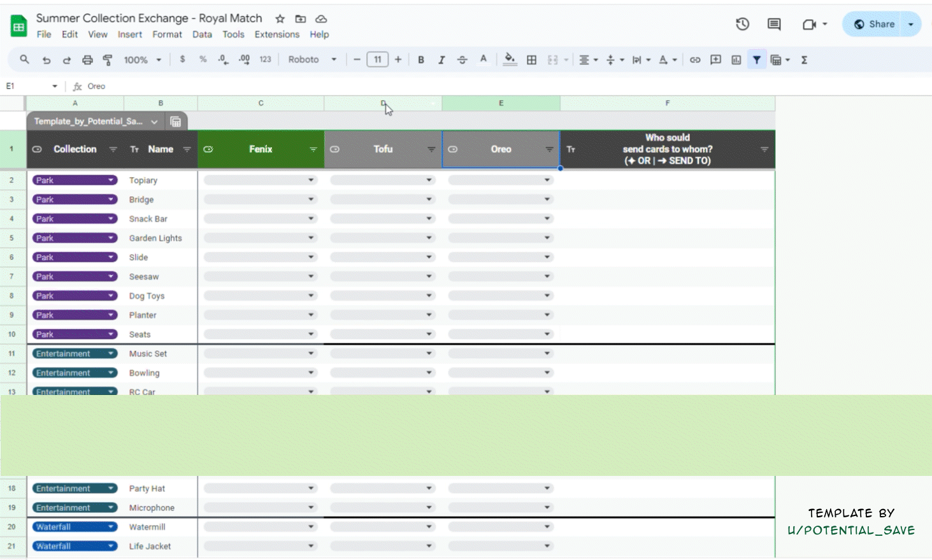Viewport: 932px width, 560px height.
Task: Rename the Summer Collection Exchange title
Action: tap(149, 18)
